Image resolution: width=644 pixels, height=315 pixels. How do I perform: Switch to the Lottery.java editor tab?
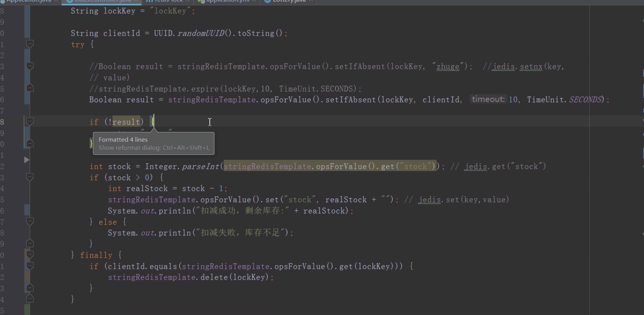coord(288,2)
